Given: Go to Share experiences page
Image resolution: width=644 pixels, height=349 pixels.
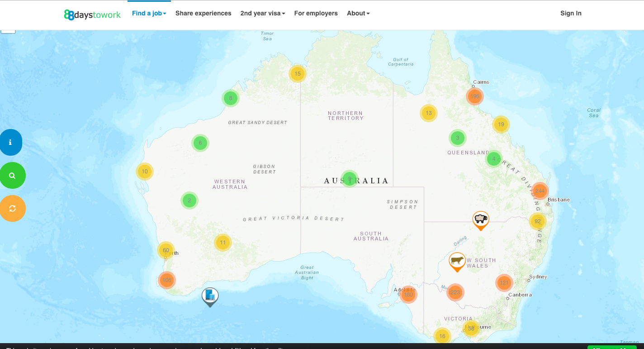Looking at the screenshot, I should click(x=203, y=14).
